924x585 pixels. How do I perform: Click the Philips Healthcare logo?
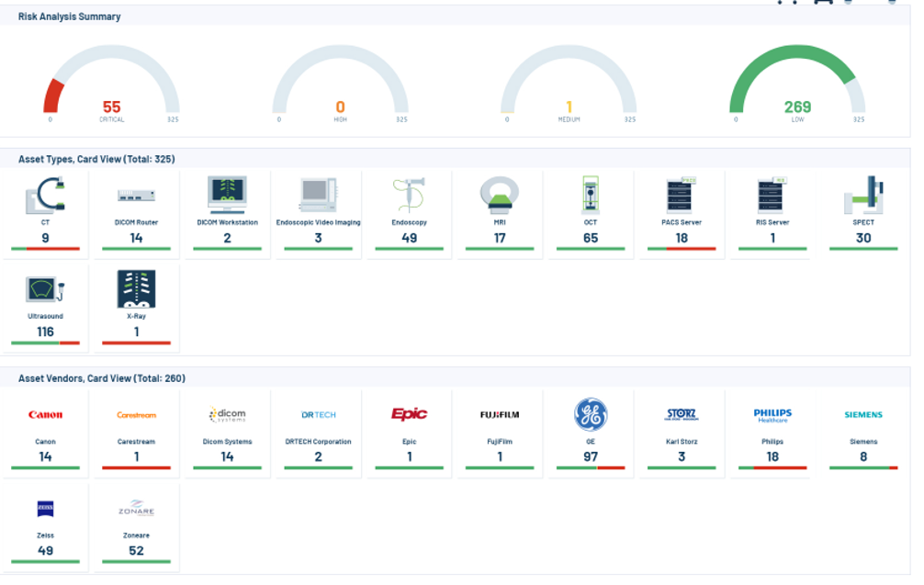[772, 415]
